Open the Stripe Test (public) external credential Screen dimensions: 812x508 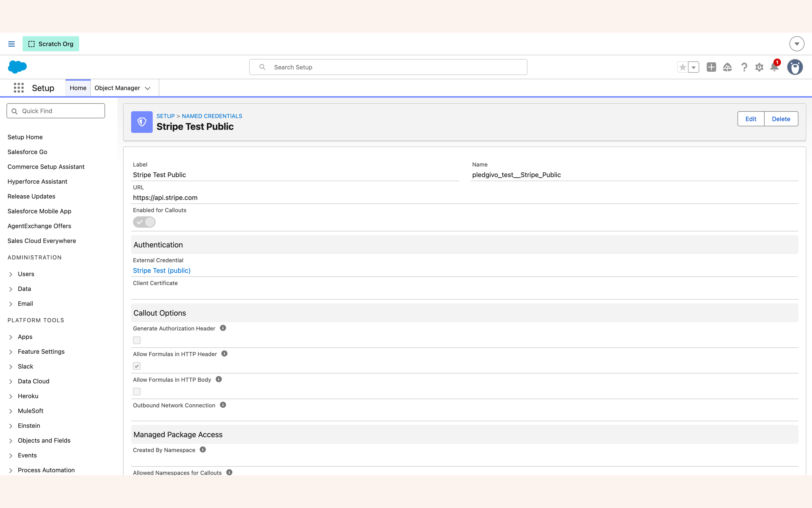click(x=162, y=270)
